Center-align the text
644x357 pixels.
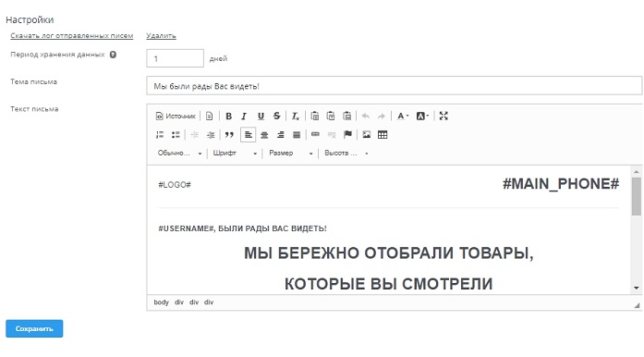(264, 134)
